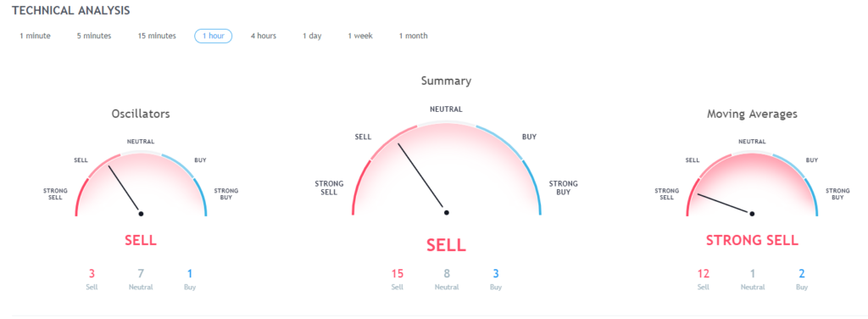
Task: Click Oscillators neutral count of 7
Action: [141, 273]
